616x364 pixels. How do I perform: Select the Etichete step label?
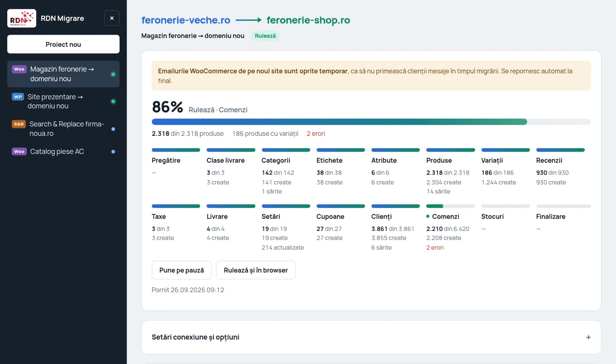click(329, 160)
